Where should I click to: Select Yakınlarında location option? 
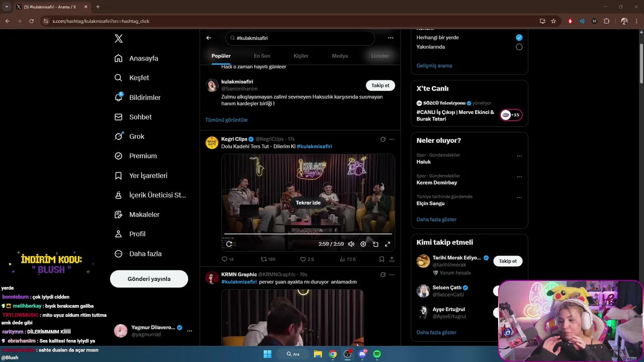coord(519,47)
